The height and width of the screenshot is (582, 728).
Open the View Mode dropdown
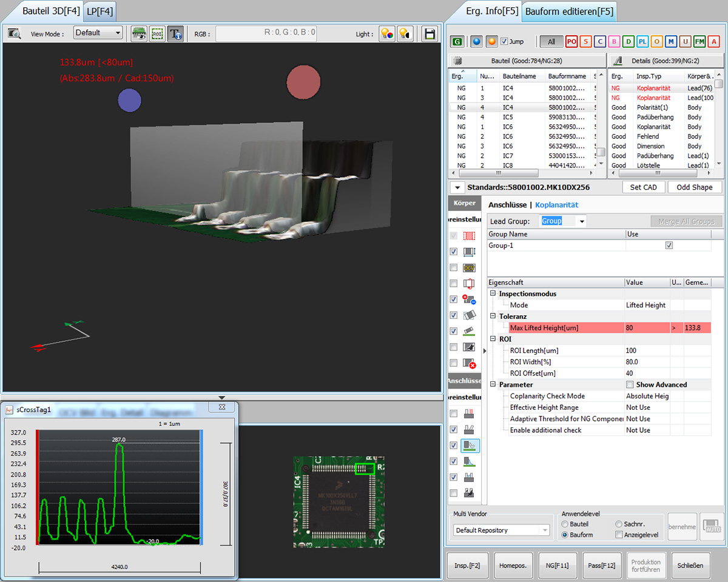98,33
